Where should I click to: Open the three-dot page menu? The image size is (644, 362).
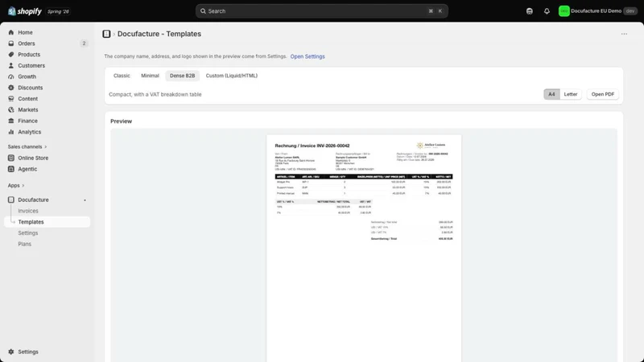pos(624,34)
